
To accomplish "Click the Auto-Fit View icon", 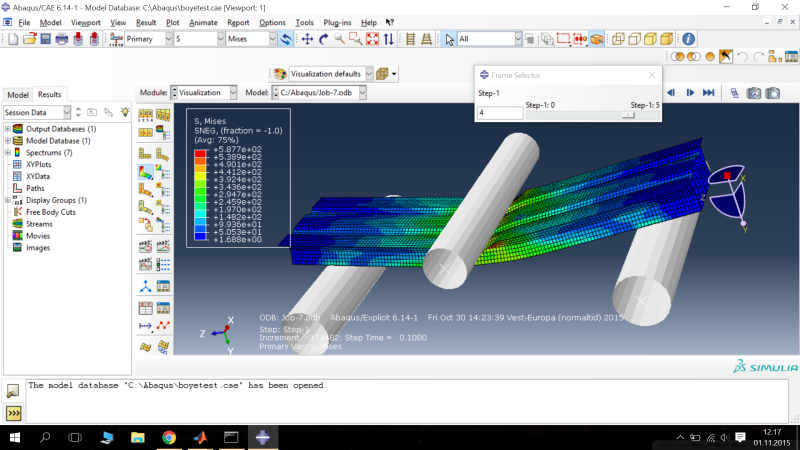I will [x=372, y=39].
